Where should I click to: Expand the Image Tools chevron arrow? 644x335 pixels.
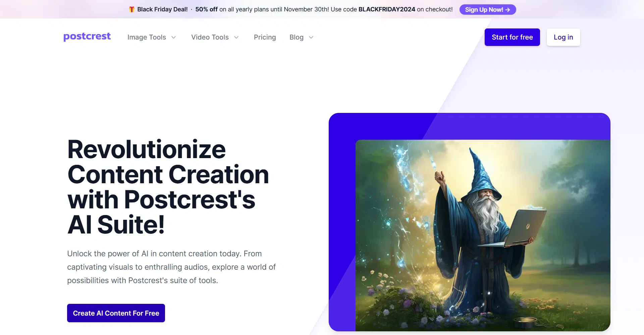point(173,38)
